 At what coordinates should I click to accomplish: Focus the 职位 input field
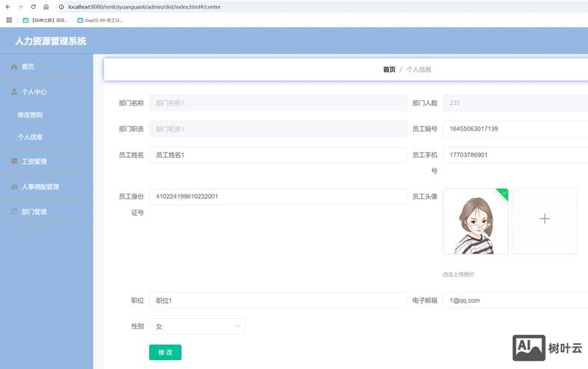[278, 300]
